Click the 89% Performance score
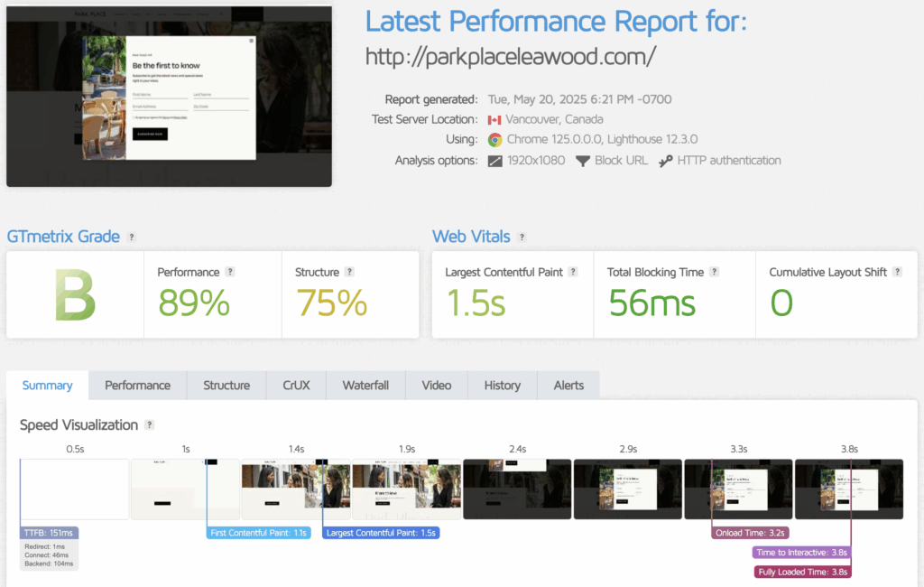 click(194, 303)
